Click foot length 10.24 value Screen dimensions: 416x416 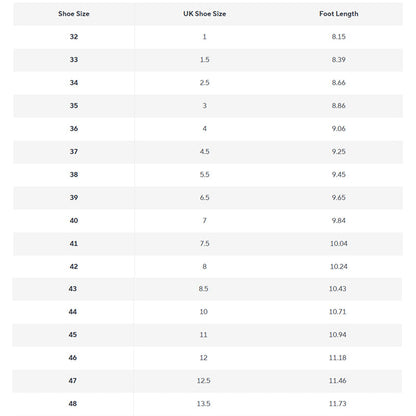click(x=339, y=267)
